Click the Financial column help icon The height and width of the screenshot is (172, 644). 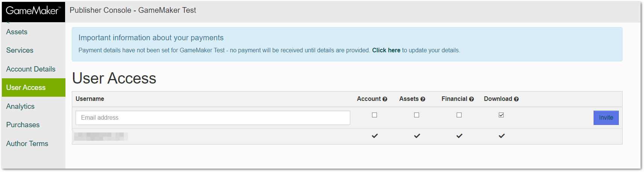click(471, 99)
